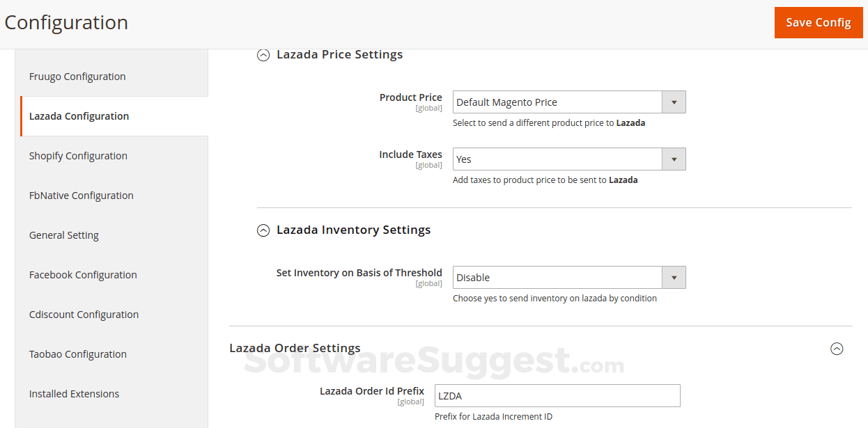Select Default Magento Price combo box

pos(557,102)
